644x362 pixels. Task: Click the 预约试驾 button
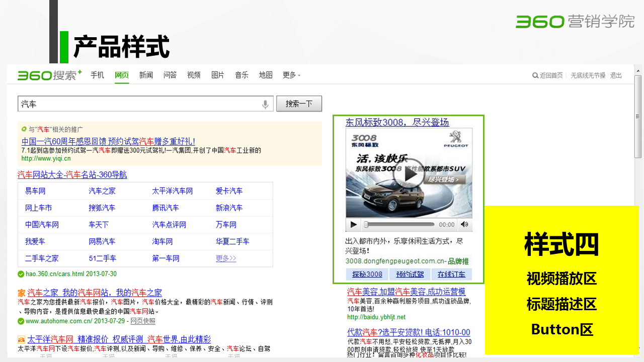point(410,274)
